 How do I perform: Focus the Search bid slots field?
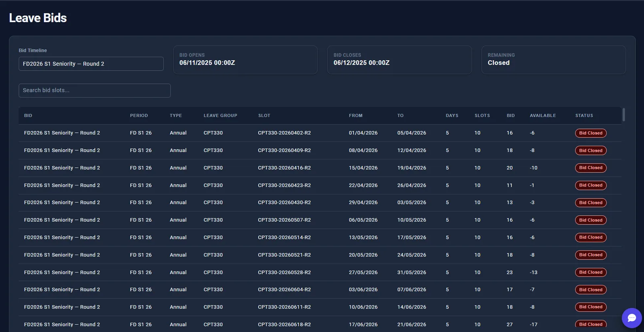click(x=95, y=91)
